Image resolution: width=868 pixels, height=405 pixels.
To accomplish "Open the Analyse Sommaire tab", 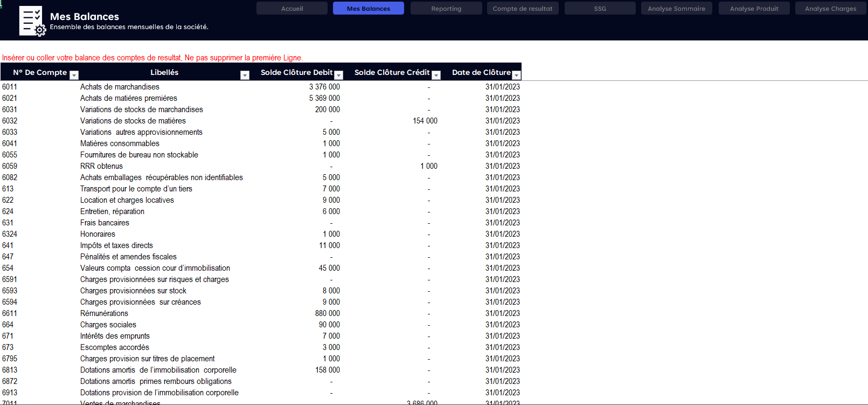I will coord(677,9).
